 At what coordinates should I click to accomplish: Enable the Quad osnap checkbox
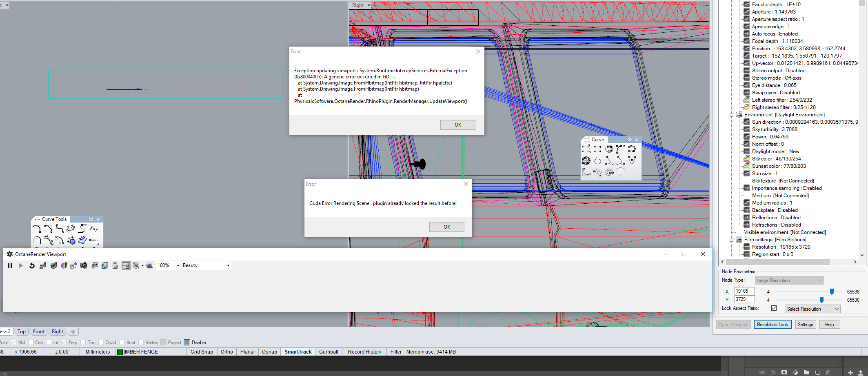point(101,343)
